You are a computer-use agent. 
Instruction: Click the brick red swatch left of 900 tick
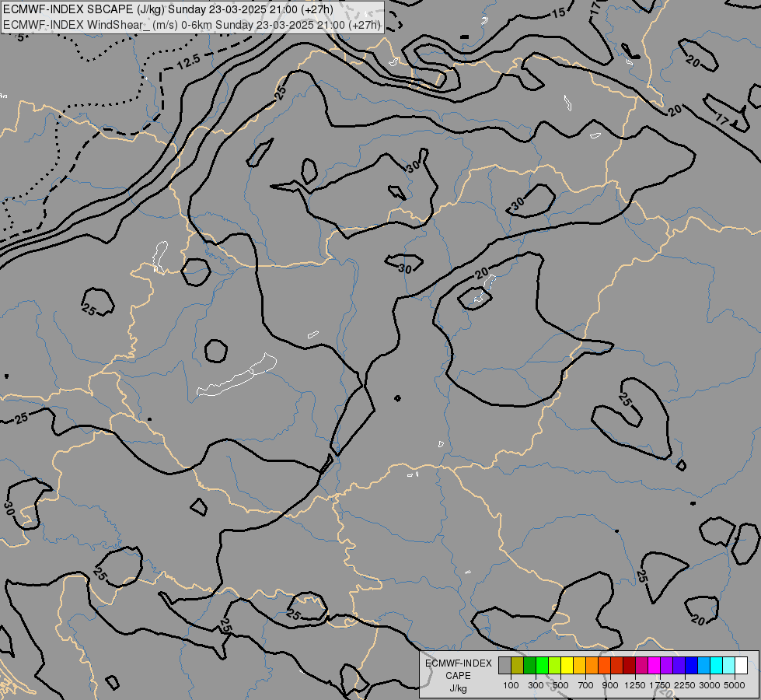pyautogui.click(x=617, y=665)
